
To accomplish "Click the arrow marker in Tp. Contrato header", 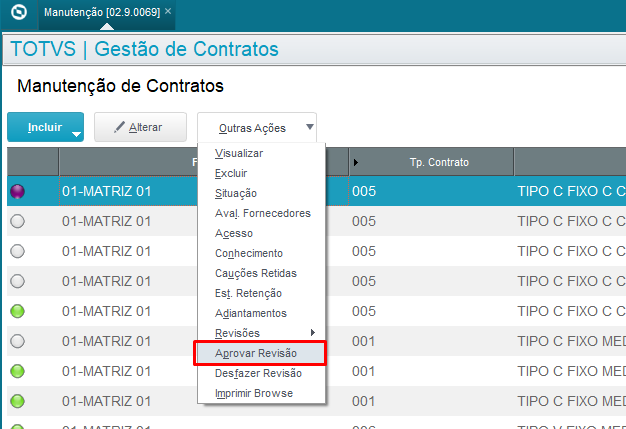I will [x=355, y=162].
